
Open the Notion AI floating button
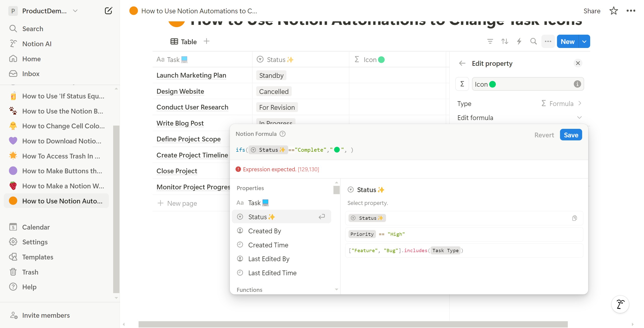click(x=620, y=304)
